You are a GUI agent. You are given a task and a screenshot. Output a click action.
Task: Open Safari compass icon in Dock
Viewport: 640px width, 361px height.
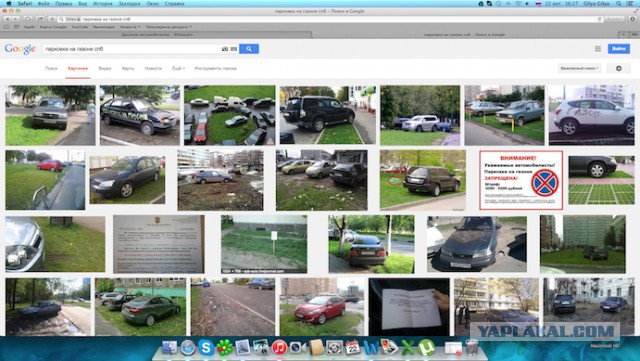click(x=188, y=348)
